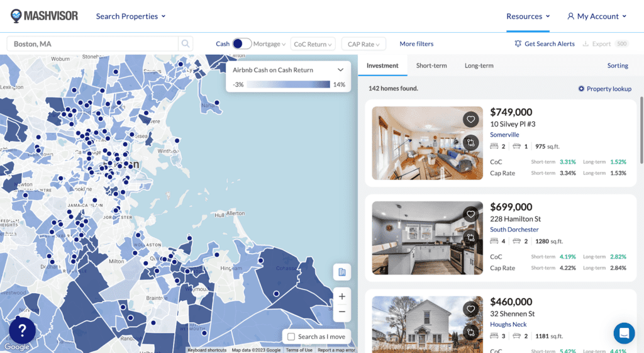This screenshot has height=353, width=644.
Task: Open the CoC Return filter dropdown
Action: click(313, 44)
